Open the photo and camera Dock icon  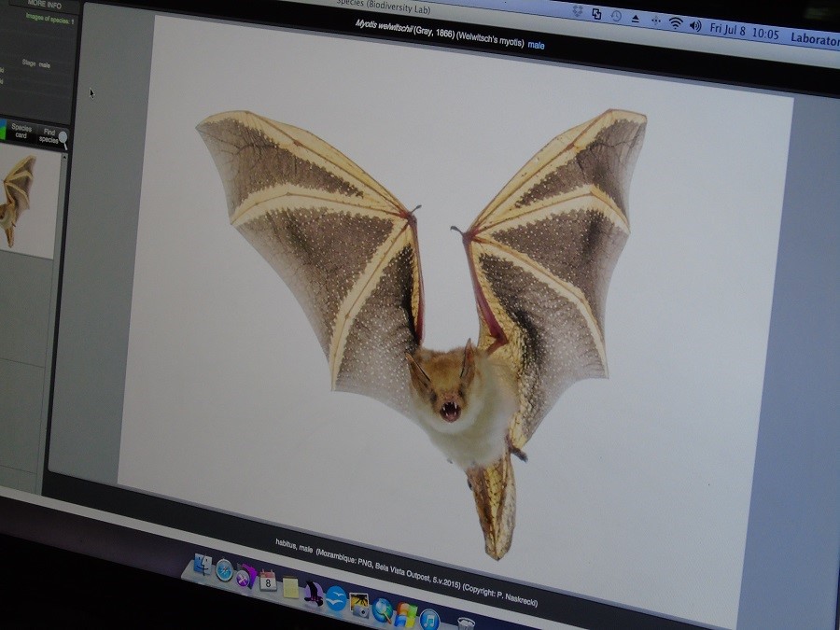pos(359,605)
